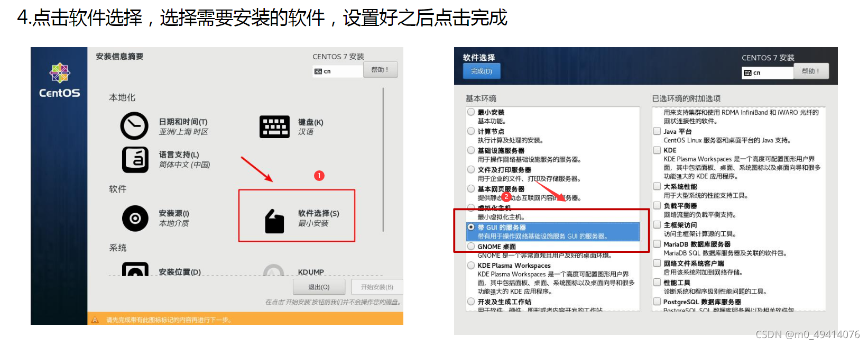Viewport: 868px width, 345px height.
Task: Check the KDE add-on checkbox
Action: 657,150
